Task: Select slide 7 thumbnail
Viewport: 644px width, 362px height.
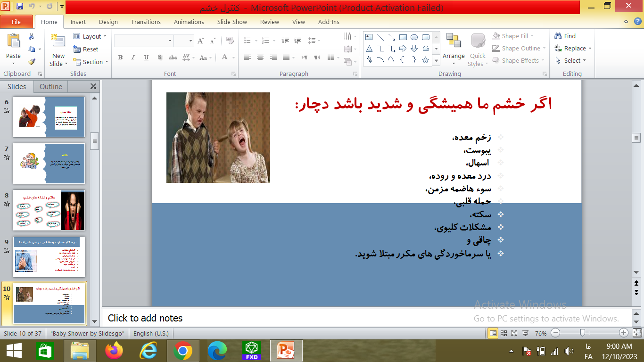Action: click(49, 164)
